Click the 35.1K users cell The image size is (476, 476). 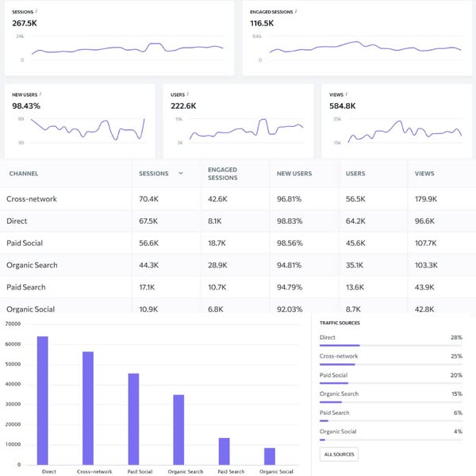(x=355, y=265)
